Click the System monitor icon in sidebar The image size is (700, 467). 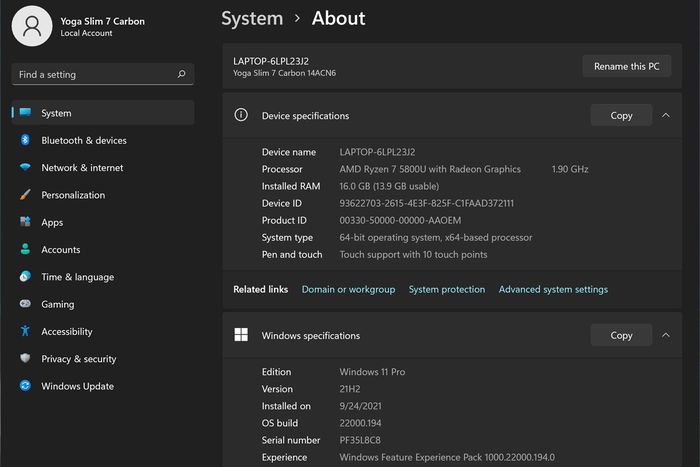pyautogui.click(x=25, y=113)
